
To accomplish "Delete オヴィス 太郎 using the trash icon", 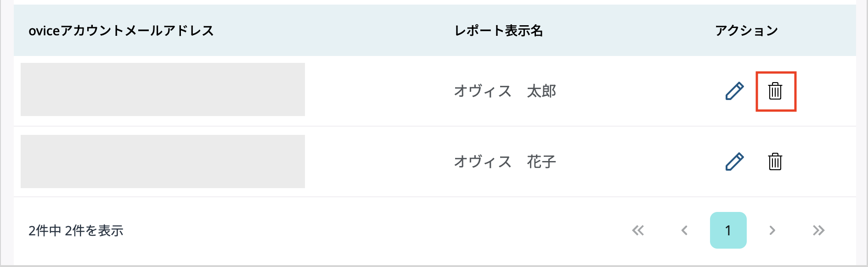I will click(x=775, y=91).
